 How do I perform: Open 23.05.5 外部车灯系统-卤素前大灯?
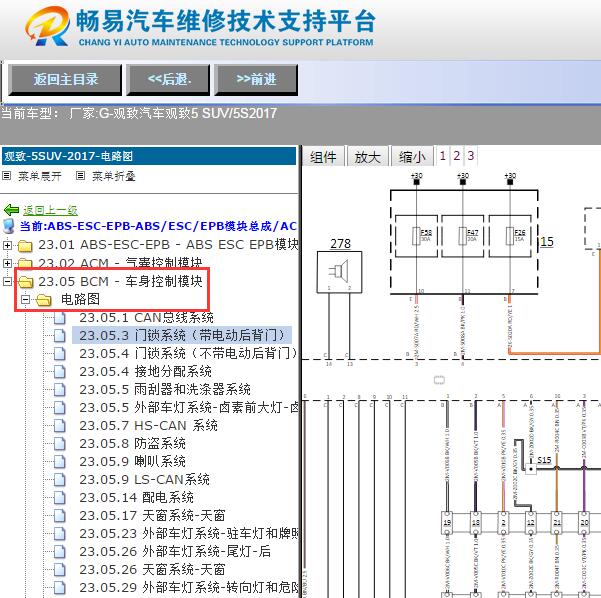(189, 407)
